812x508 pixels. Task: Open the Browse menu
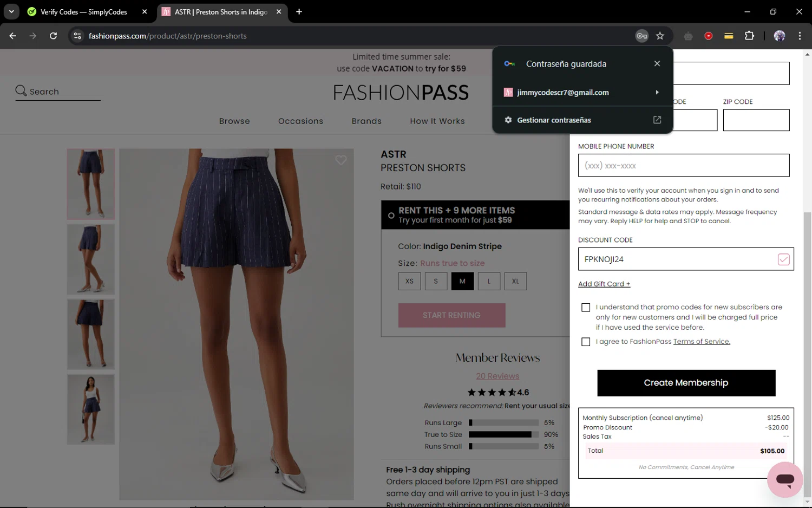point(234,121)
